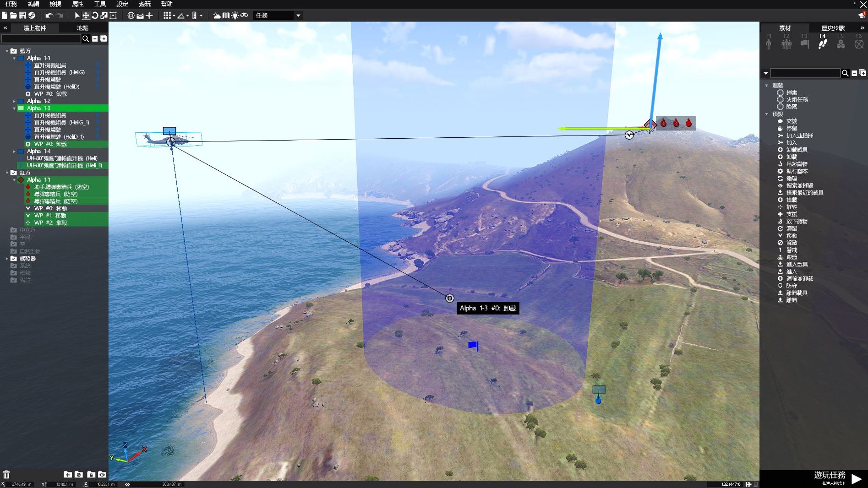Open the 任務 phase dropdown
The width and height of the screenshot is (868, 488).
pyautogui.click(x=278, y=15)
